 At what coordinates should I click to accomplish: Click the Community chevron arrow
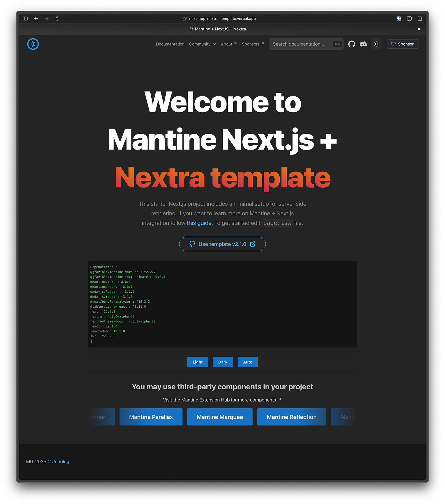tap(214, 44)
